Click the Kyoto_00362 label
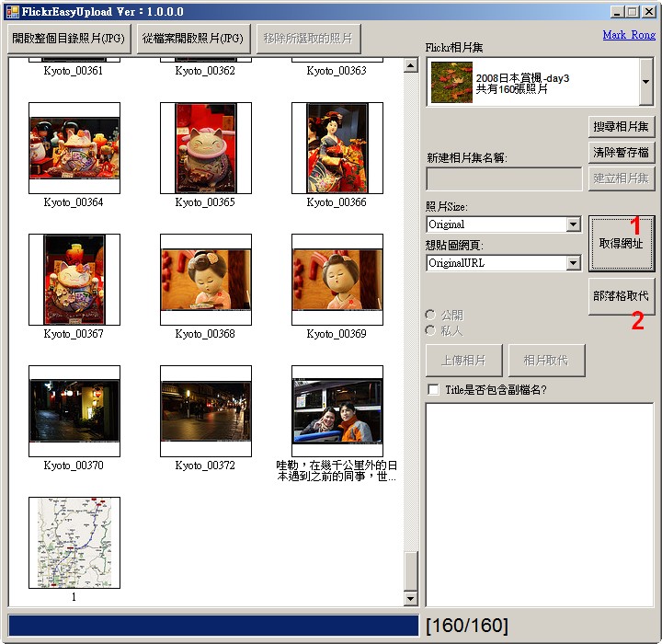Screen dimensions: 662x644 (x=205, y=71)
